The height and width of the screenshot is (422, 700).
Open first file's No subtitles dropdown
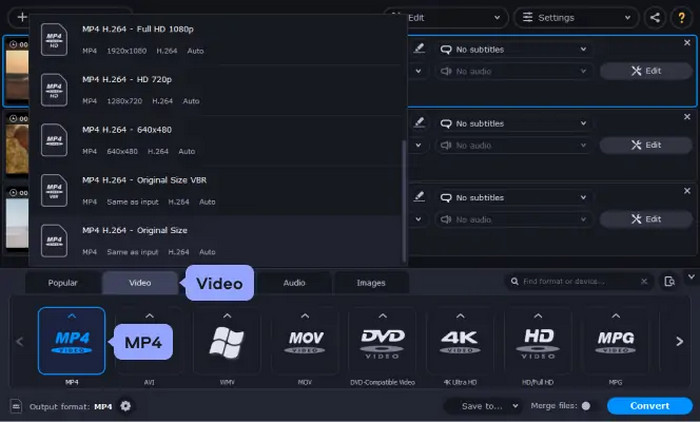514,49
